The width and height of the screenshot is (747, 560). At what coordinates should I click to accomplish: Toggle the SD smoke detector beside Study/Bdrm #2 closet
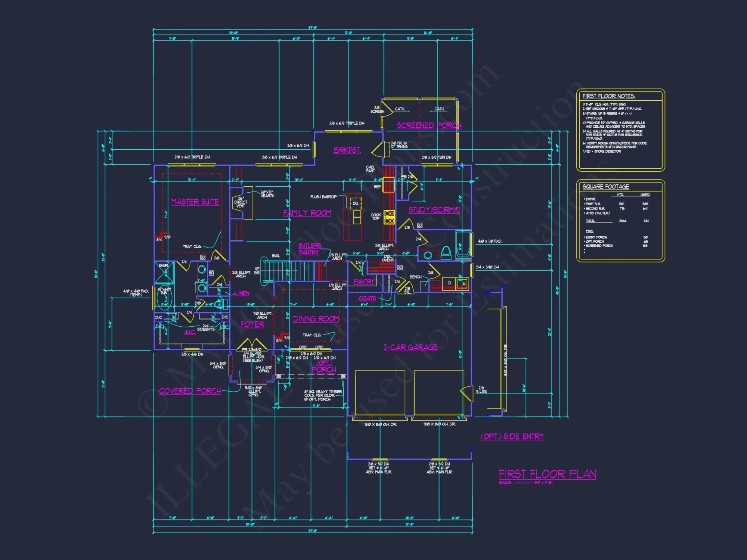click(x=419, y=225)
